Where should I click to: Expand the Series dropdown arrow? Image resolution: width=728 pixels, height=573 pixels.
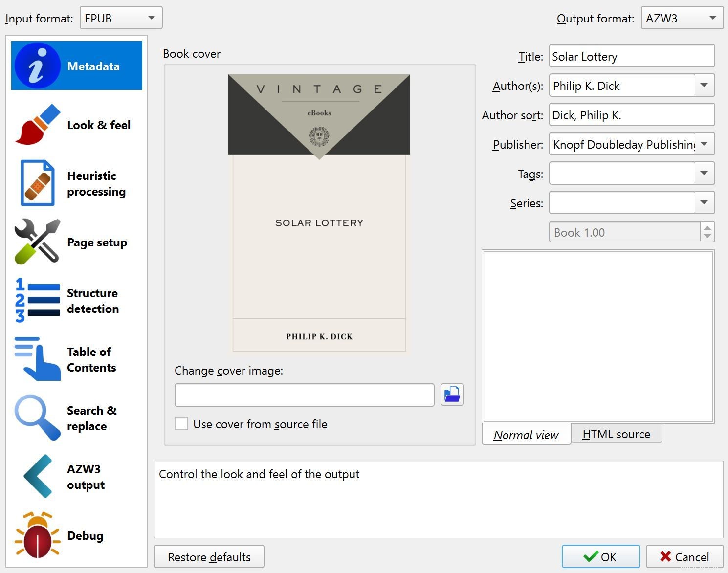pos(705,202)
